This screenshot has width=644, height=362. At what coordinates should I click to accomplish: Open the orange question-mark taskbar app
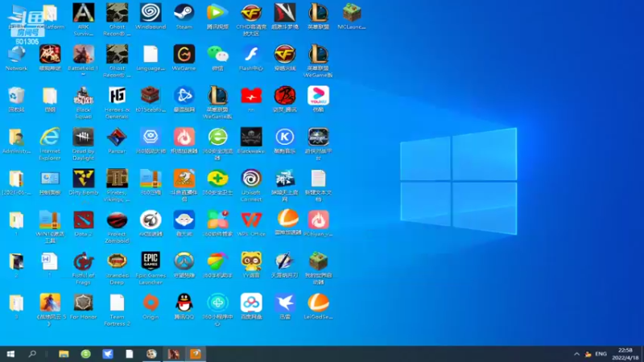pos(196,354)
